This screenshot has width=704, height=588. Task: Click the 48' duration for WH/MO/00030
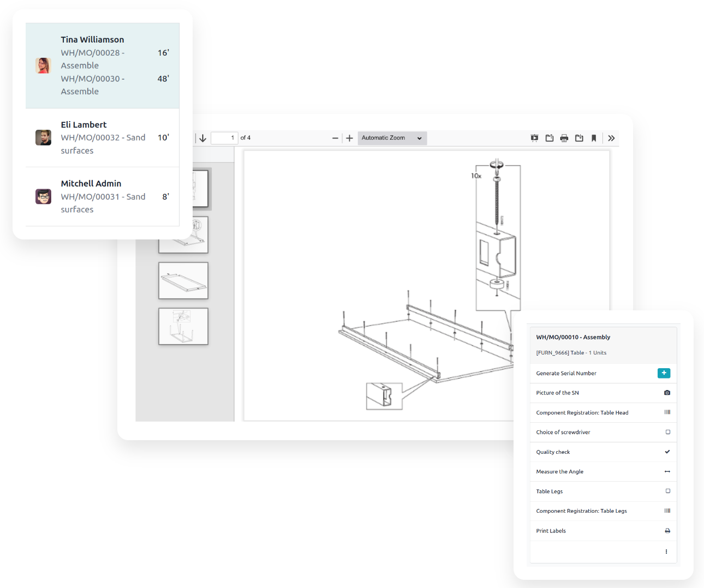click(163, 79)
